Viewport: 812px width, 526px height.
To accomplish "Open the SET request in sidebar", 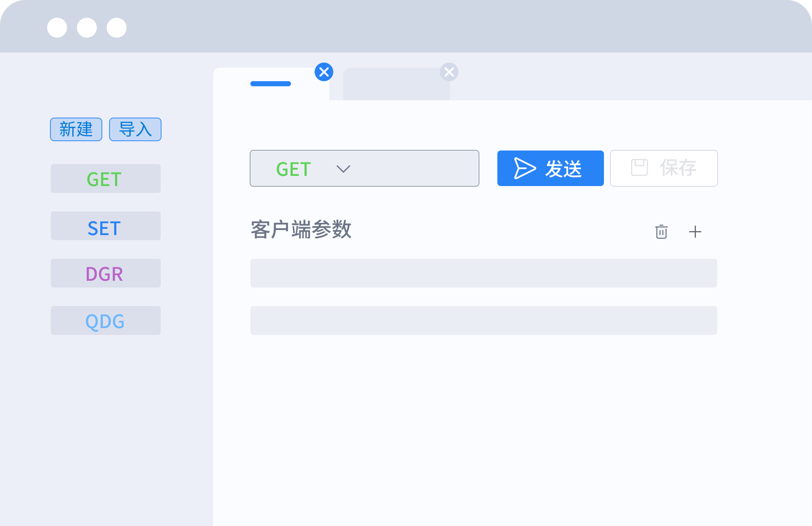I will (x=106, y=226).
